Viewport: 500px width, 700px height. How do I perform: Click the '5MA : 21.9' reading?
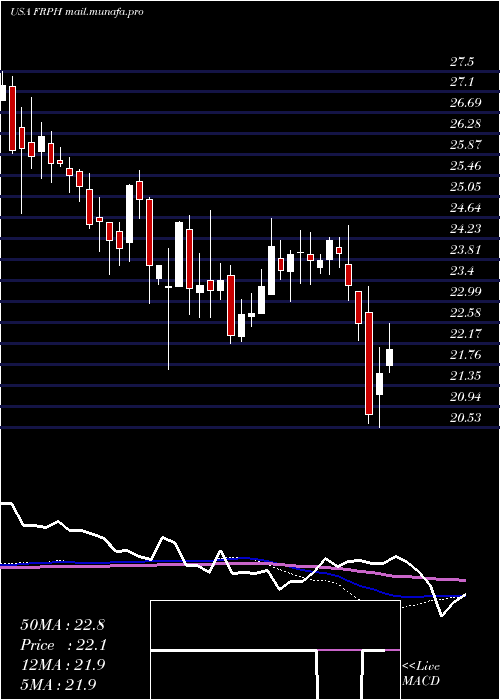coord(58,684)
